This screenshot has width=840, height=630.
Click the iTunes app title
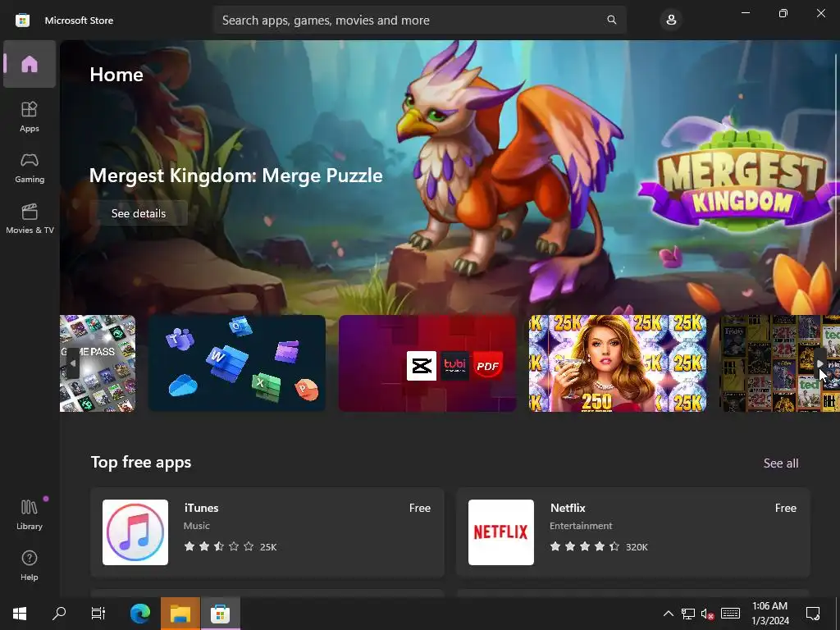tap(201, 508)
